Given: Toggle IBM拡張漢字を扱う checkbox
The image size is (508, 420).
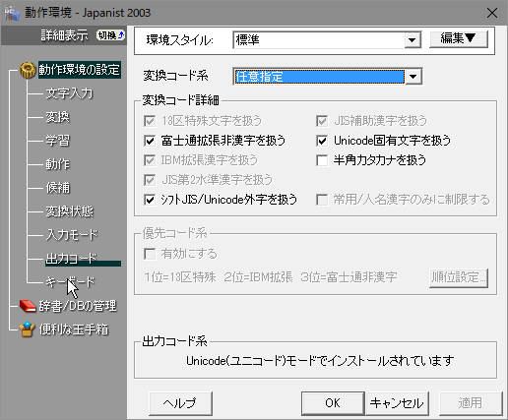Looking at the screenshot, I should [150, 160].
